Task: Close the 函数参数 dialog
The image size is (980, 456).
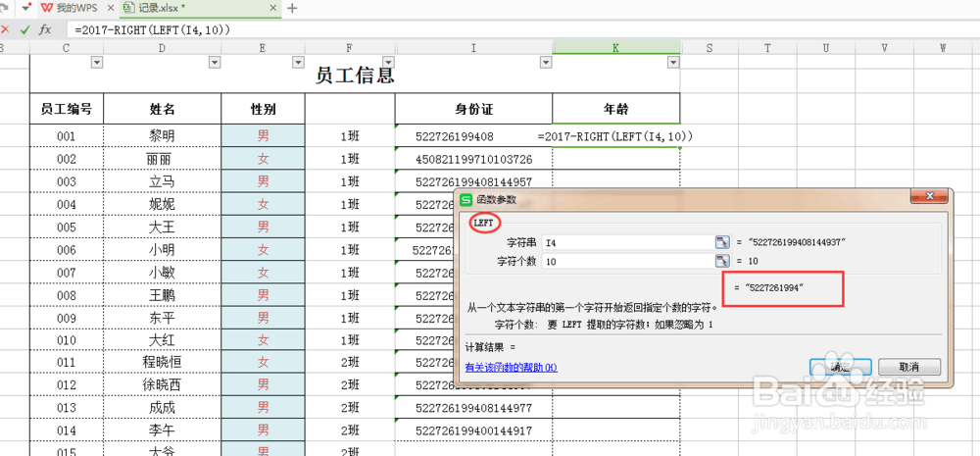Action: (929, 196)
